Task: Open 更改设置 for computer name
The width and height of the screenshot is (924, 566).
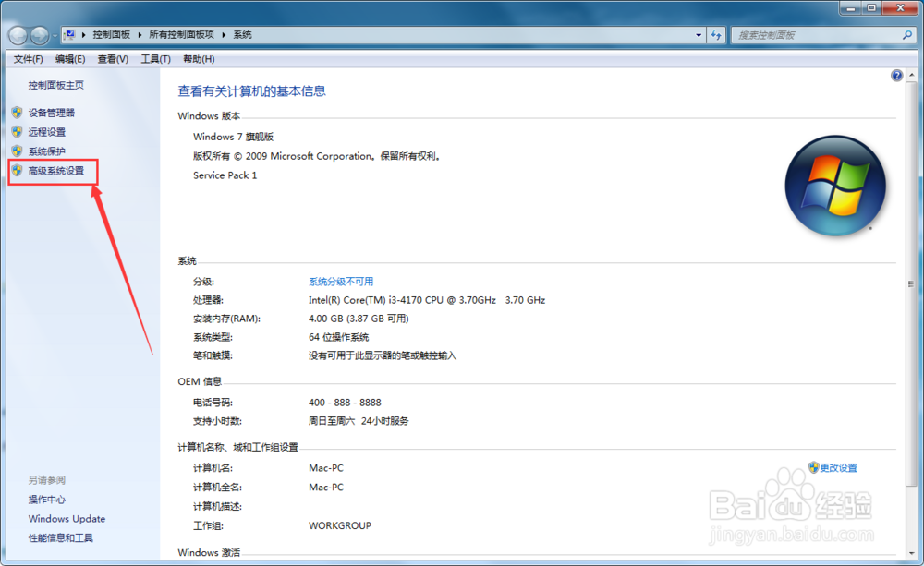Action: [x=836, y=467]
